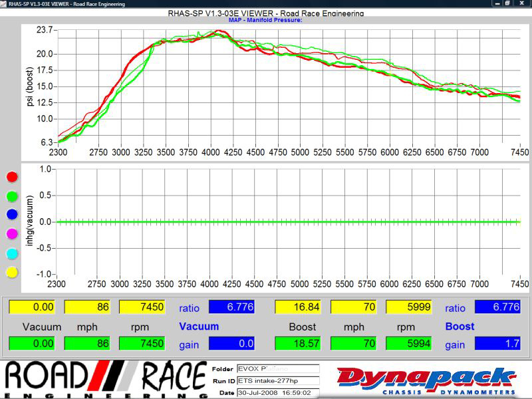
Task: Select the yellow run color dot
Action: 12,272
